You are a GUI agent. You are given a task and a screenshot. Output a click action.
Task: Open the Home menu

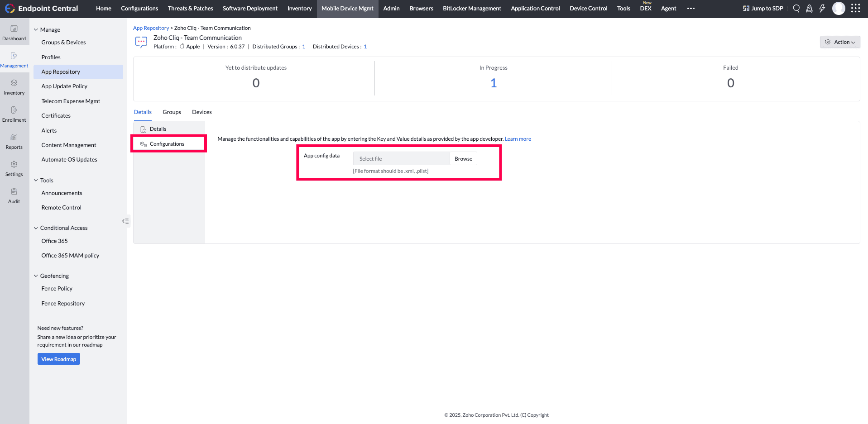104,9
